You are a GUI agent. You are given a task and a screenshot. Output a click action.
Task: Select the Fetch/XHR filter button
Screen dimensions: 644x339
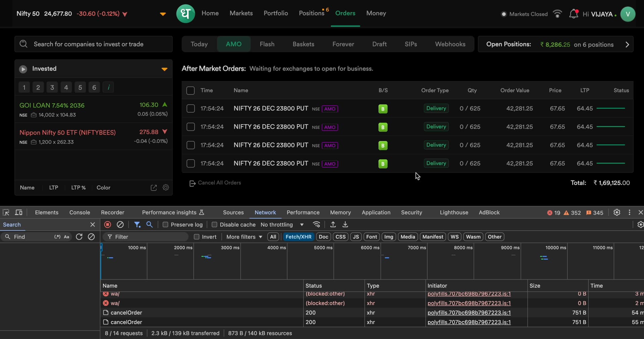299,237
